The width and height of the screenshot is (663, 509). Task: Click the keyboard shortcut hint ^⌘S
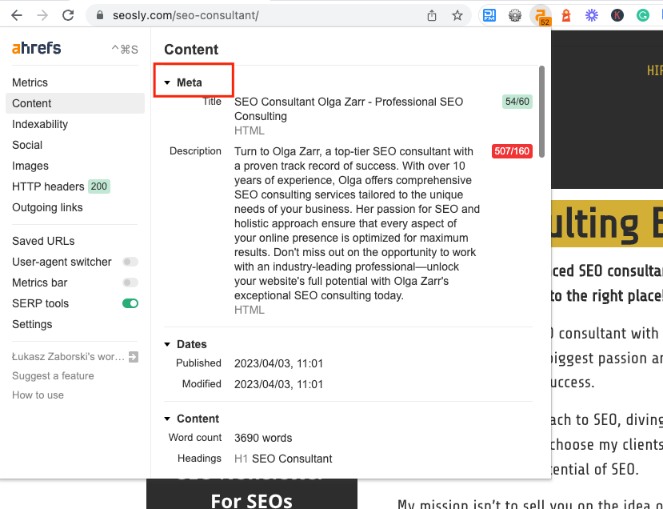pos(125,50)
